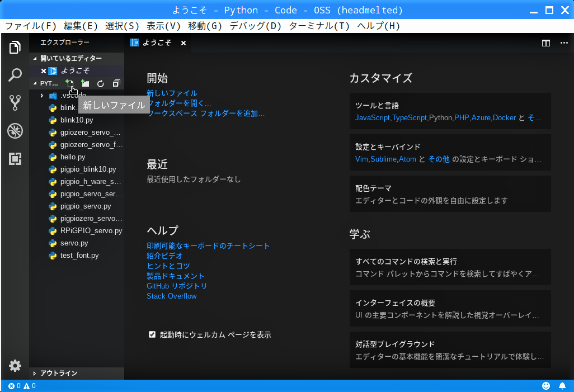Screen dimensions: 574x392
Task: Click the New File icon in explorer
Action: [69, 83]
